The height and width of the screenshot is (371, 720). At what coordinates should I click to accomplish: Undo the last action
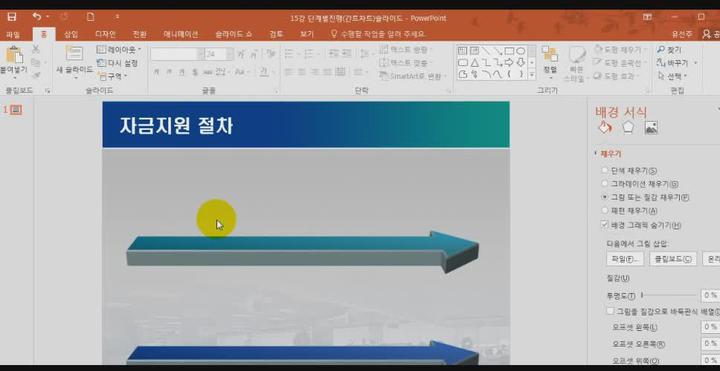(37, 17)
